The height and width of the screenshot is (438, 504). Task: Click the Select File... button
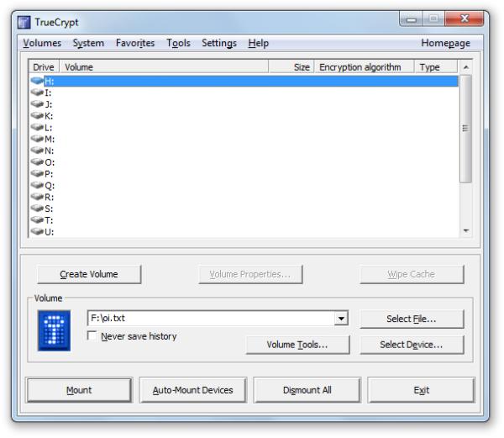(412, 319)
